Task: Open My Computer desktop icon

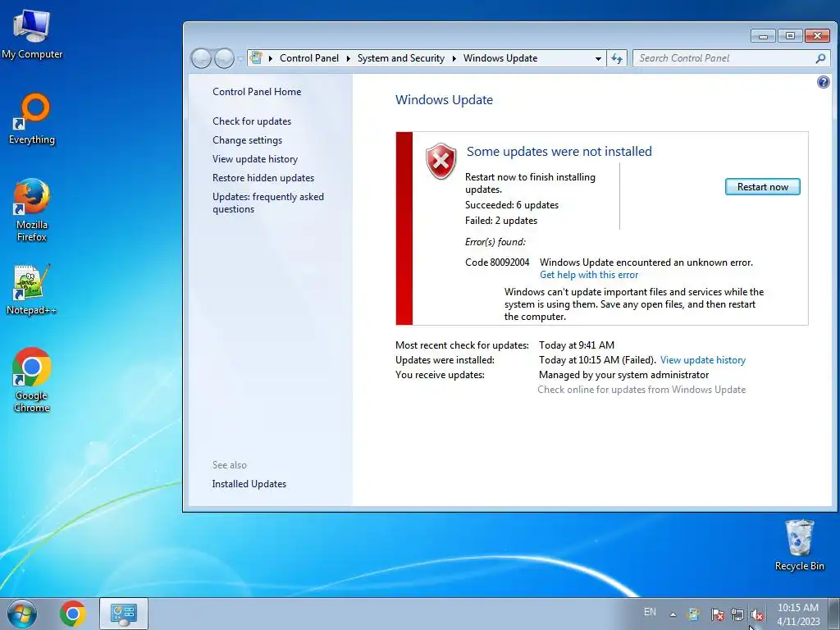Action: point(32,34)
